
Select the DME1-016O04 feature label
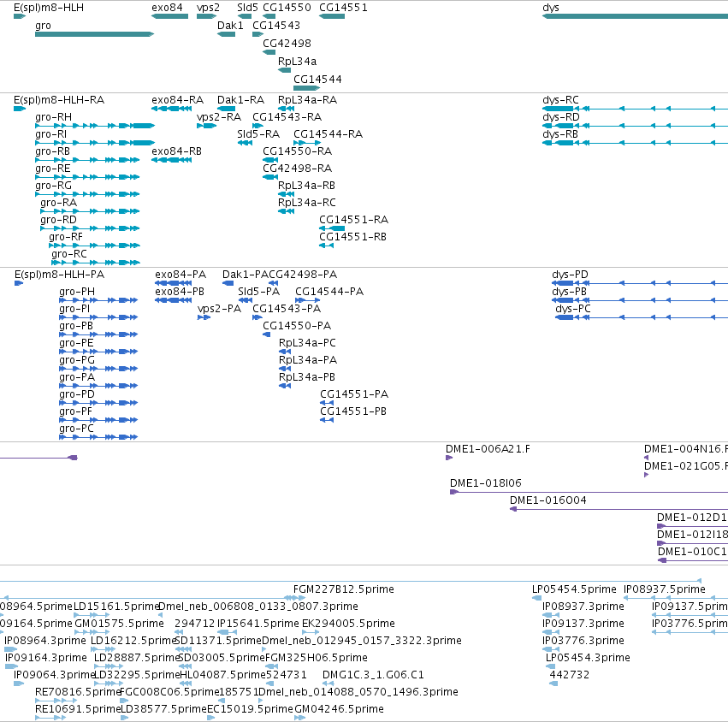[547, 500]
